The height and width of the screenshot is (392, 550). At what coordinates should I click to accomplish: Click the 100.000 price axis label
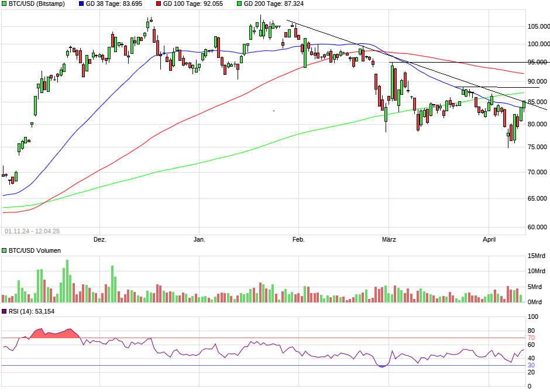(x=538, y=44)
